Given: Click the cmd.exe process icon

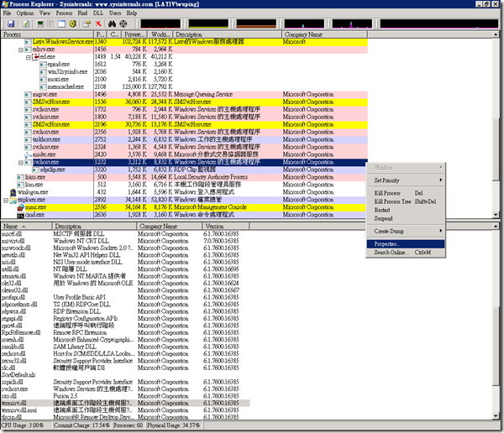Looking at the screenshot, I should (19, 214).
